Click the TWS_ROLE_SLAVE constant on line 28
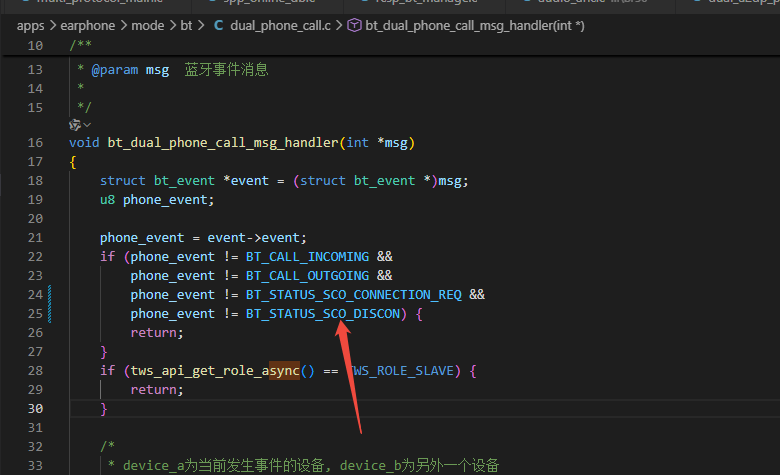 point(400,371)
